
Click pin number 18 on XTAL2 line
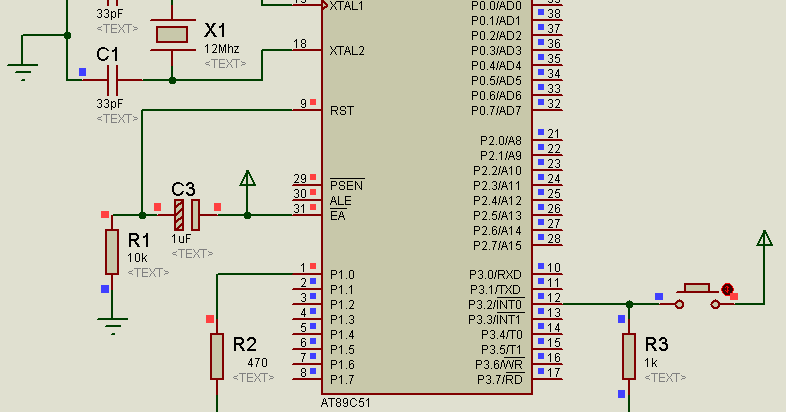click(x=300, y=44)
